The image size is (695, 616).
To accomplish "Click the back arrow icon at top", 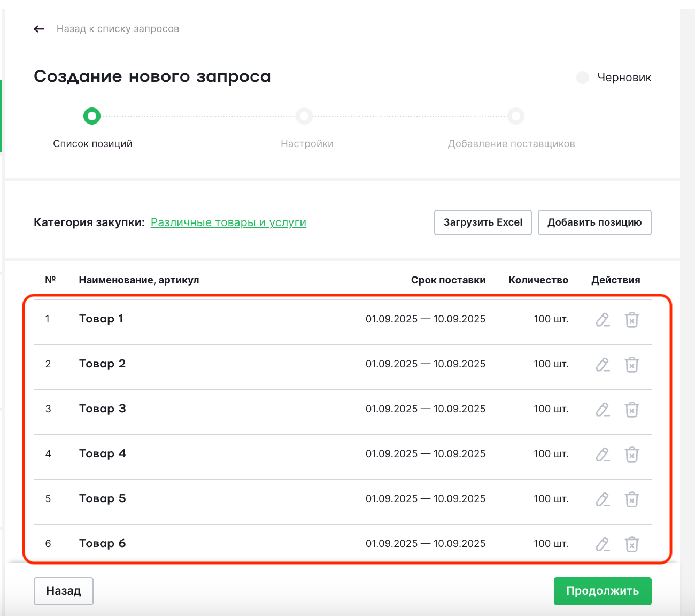I will [x=39, y=29].
